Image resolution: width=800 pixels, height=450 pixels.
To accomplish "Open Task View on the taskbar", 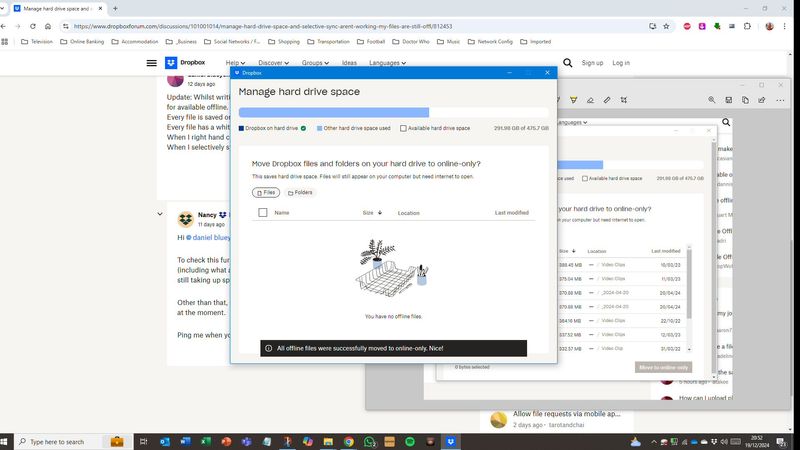I will coord(143,442).
